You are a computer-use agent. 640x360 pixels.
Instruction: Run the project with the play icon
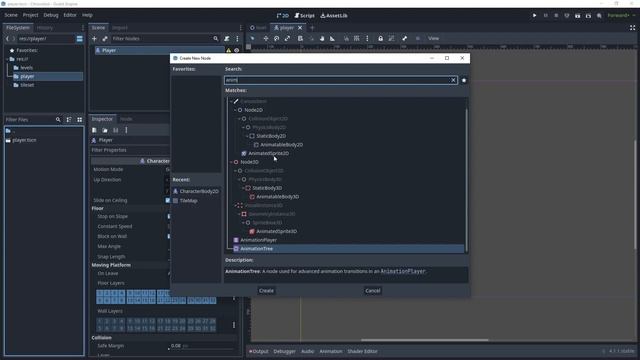(x=534, y=16)
